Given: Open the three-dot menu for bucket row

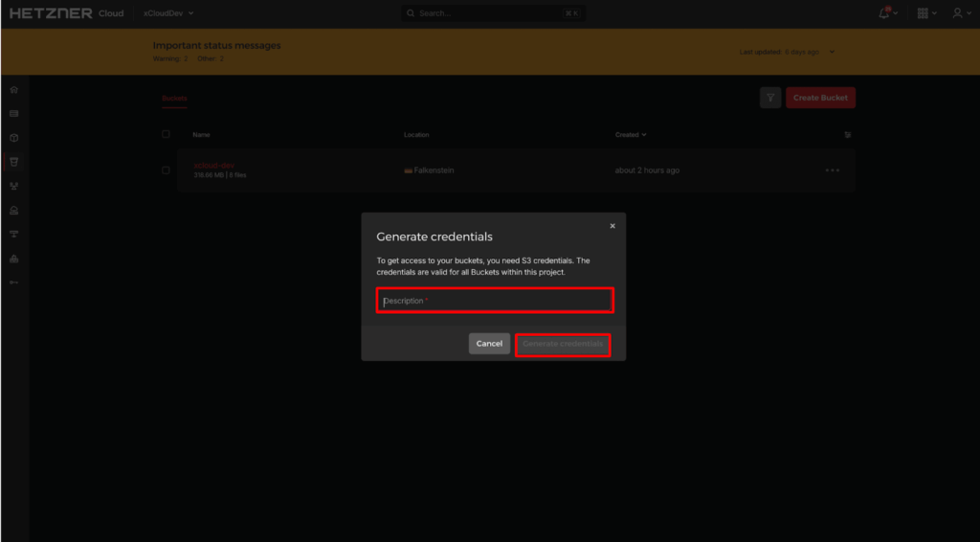Looking at the screenshot, I should (832, 170).
